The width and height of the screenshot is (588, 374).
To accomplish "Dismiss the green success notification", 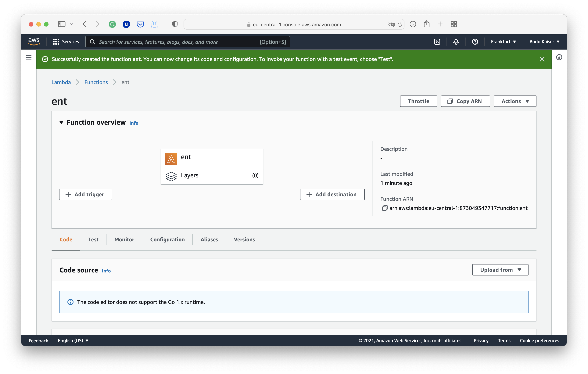I will [x=542, y=59].
